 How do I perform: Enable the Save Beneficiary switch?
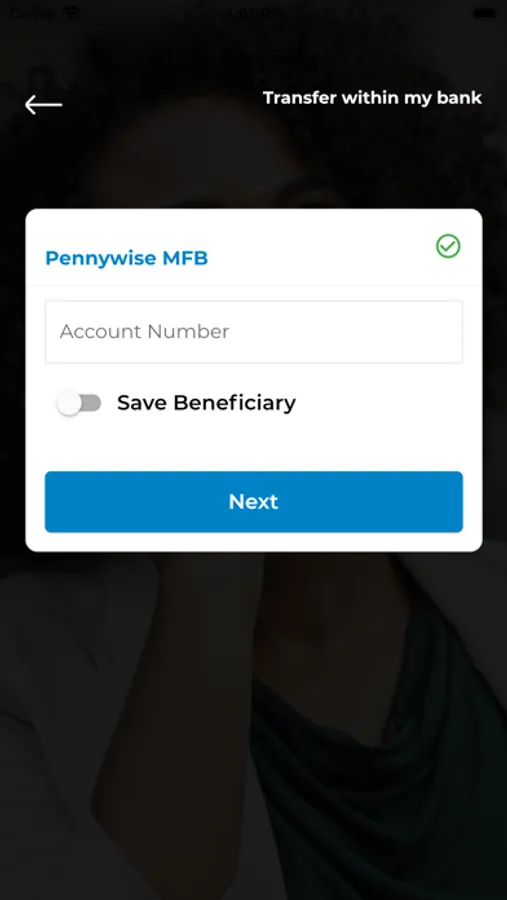(x=79, y=403)
